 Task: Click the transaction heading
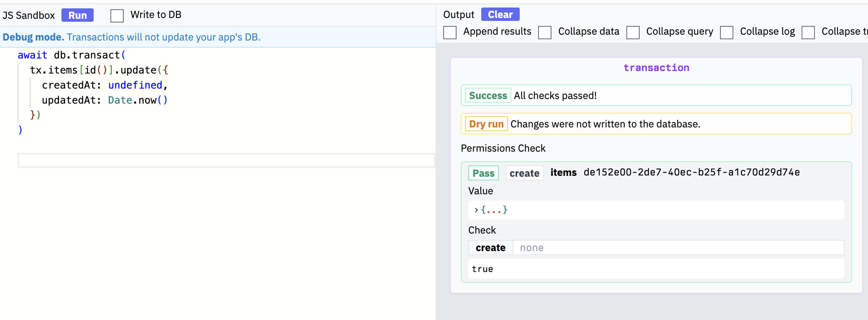656,68
